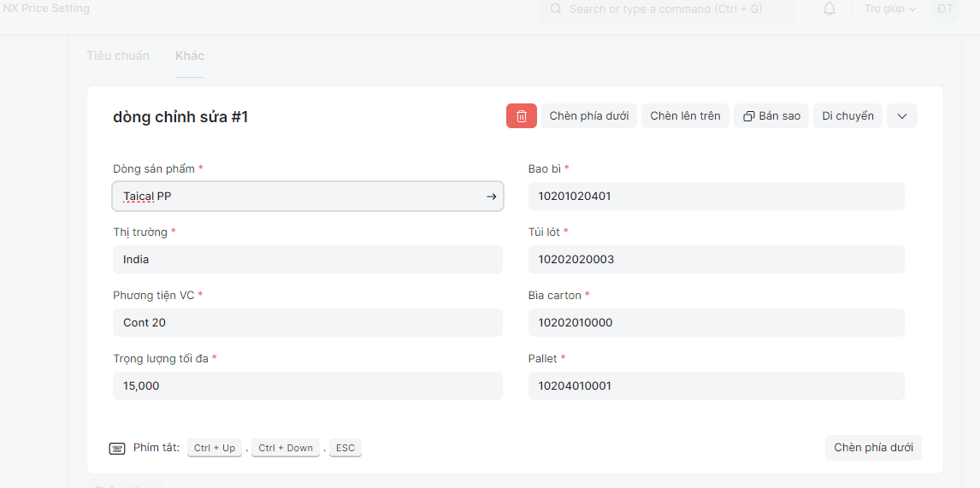
Task: Expand the chevron dropdown next to Di chuyển
Action: point(901,116)
